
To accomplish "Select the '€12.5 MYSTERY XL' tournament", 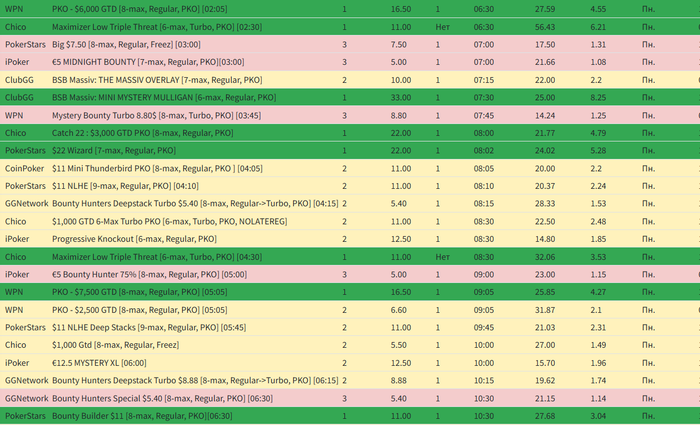I will (99, 363).
